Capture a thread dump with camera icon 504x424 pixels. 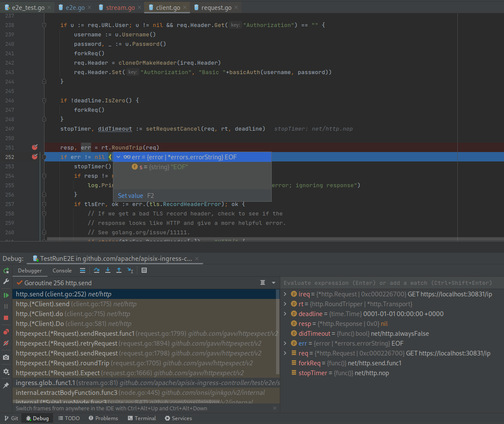pos(6,357)
